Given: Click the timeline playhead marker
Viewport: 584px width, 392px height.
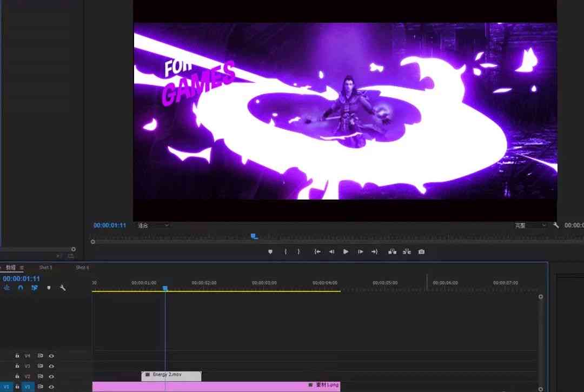Looking at the screenshot, I should pos(165,289).
